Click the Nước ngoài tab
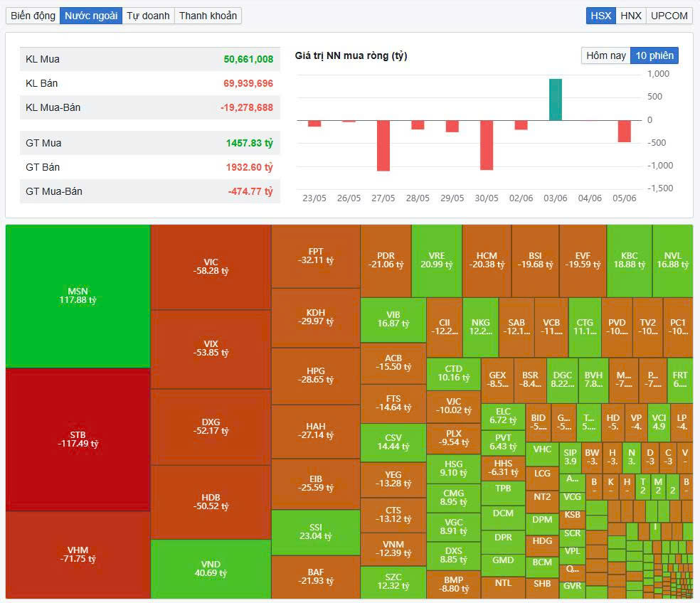Viewport: 700px width, 603px height. pyautogui.click(x=91, y=16)
